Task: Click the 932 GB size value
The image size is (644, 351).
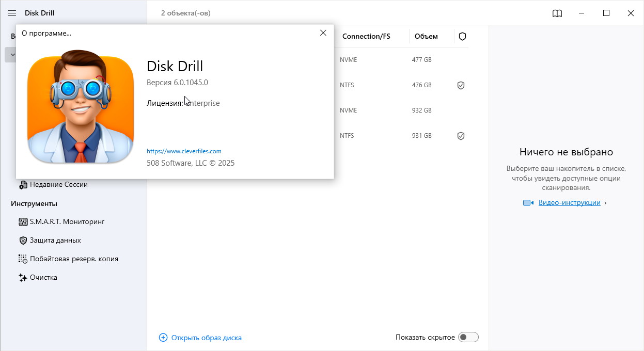Action: point(421,110)
